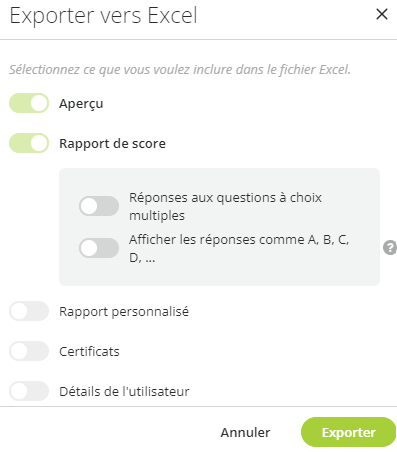
Task: Enable the Réponses aux questions à choix multiples switch
Action: click(x=99, y=206)
